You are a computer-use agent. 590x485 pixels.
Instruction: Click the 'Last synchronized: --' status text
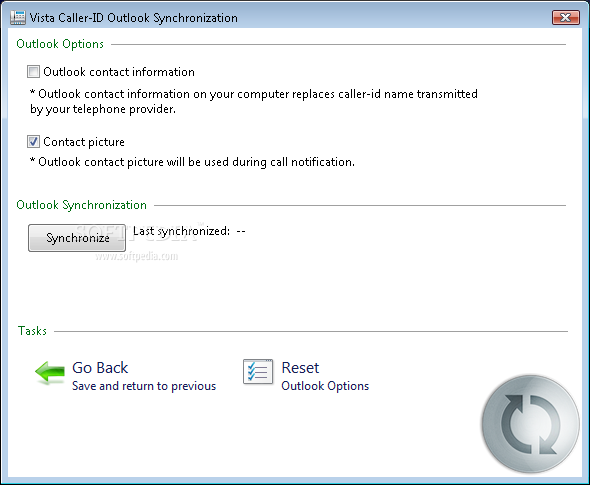click(x=189, y=231)
